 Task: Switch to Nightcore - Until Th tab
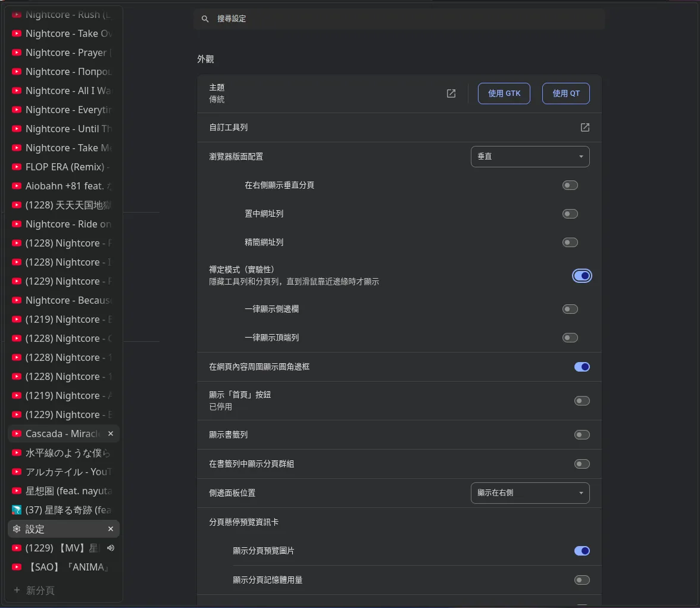[x=64, y=129]
